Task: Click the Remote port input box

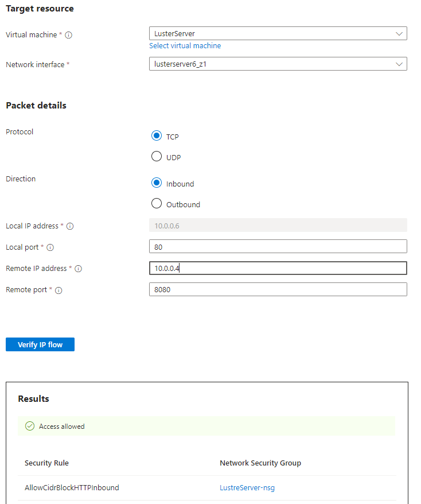Action: click(x=278, y=289)
